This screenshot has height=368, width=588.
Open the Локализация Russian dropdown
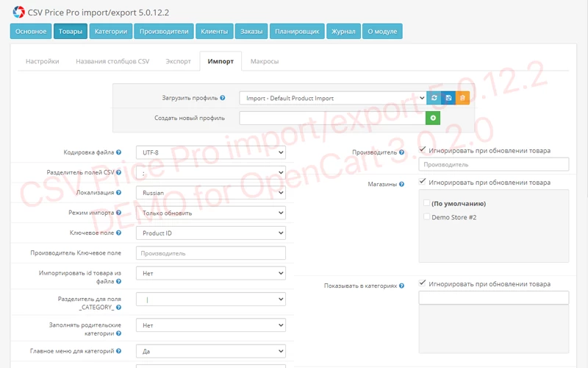tap(211, 193)
